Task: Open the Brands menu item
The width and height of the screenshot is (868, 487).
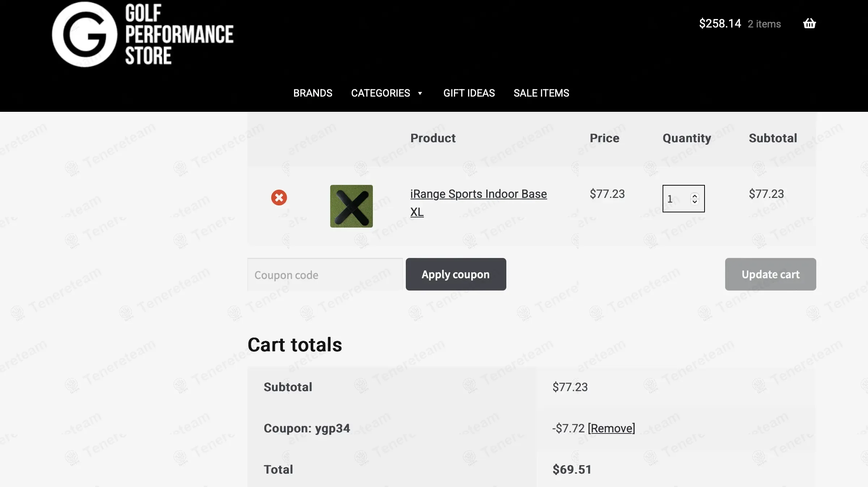Action: (x=312, y=93)
